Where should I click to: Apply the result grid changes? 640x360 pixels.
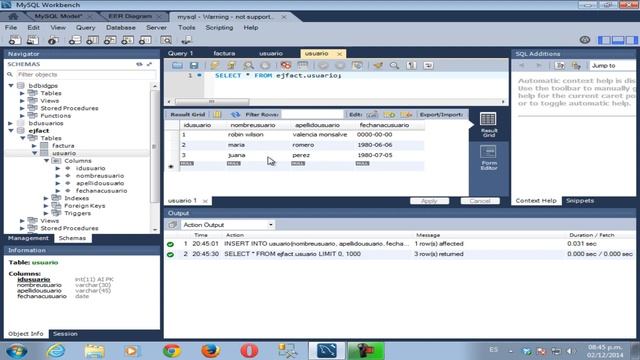click(429, 201)
